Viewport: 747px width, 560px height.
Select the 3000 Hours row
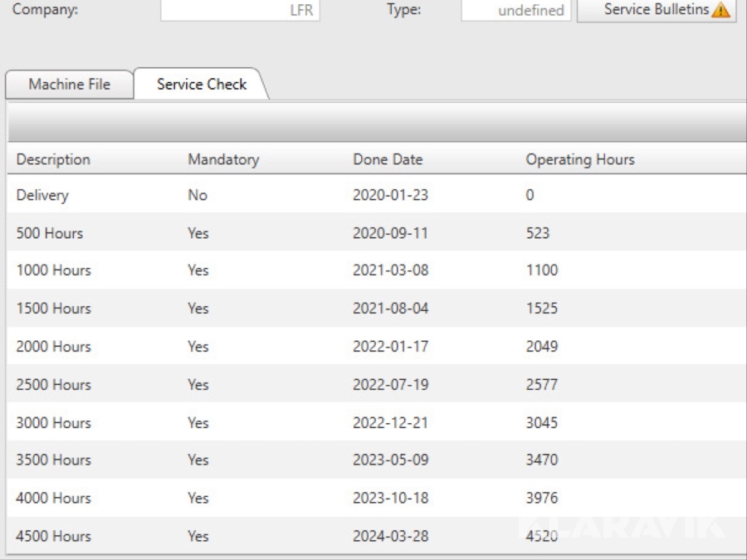[377, 422]
